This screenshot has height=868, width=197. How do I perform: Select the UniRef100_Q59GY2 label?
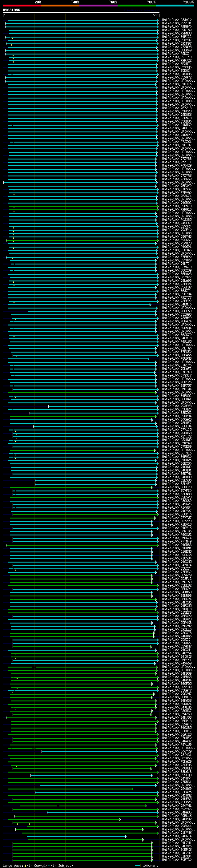coord(176,78)
